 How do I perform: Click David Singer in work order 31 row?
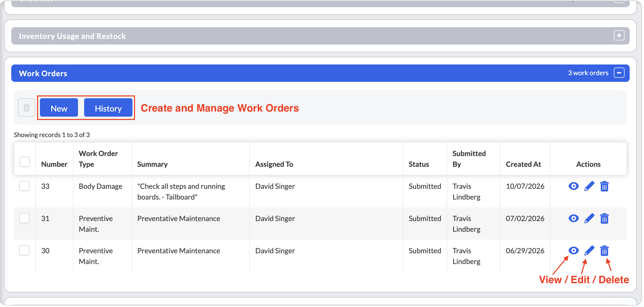click(275, 218)
